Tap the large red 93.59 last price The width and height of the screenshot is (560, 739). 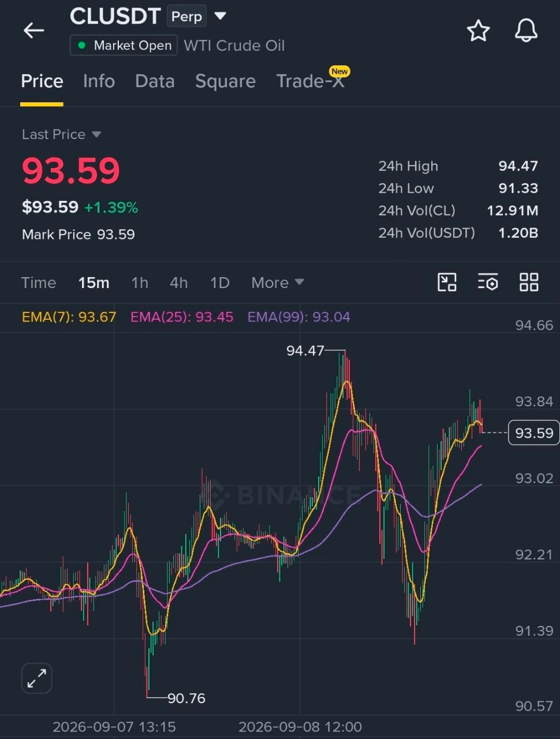[x=71, y=171]
